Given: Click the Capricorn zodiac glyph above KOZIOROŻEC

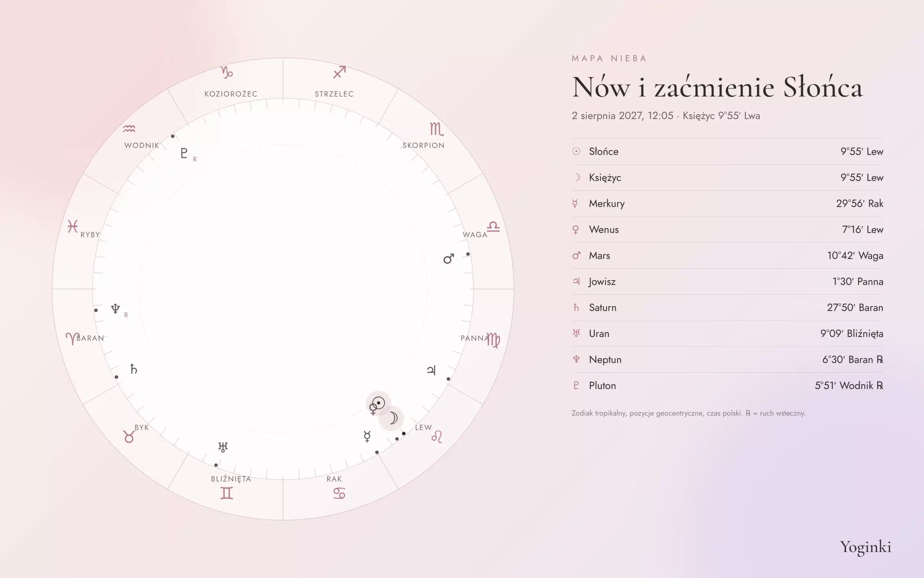Looking at the screenshot, I should 227,72.
